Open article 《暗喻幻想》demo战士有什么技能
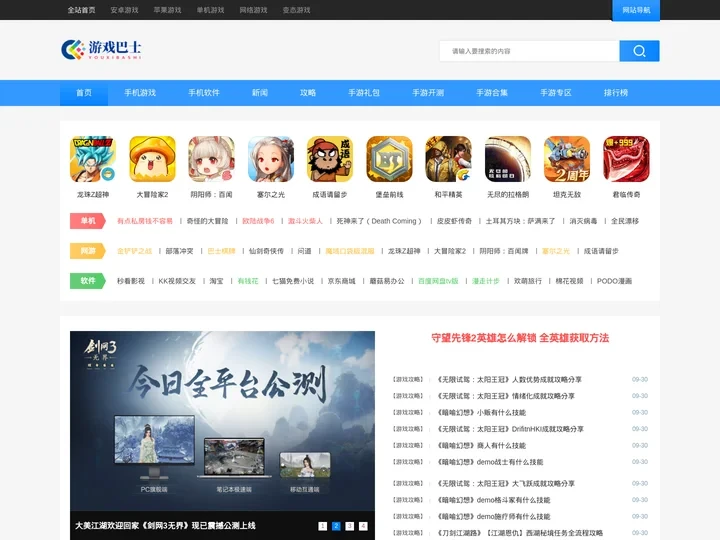The image size is (720, 540). pos(489,462)
